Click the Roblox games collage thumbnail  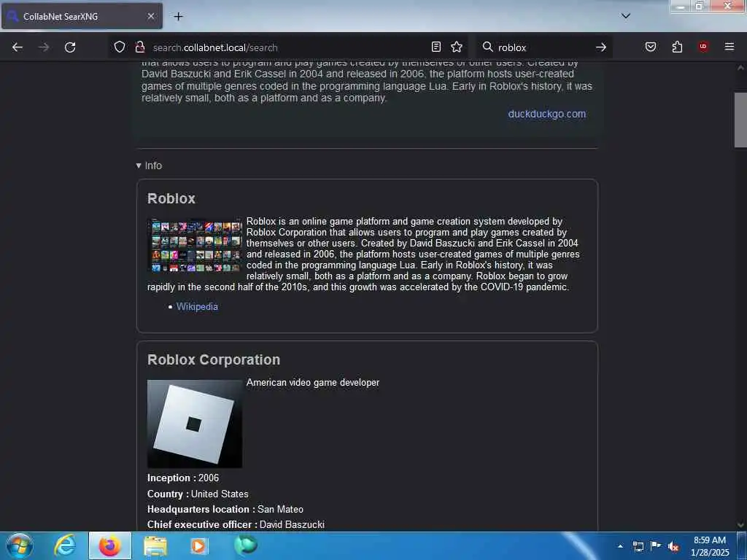pos(195,245)
